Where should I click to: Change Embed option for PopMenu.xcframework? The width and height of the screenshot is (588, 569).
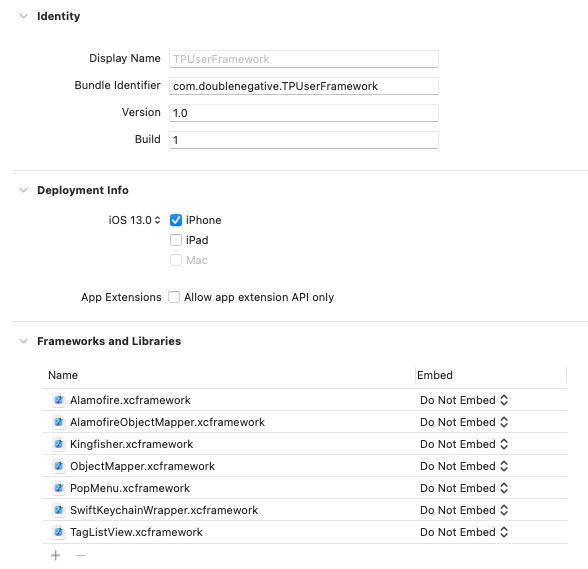click(464, 488)
